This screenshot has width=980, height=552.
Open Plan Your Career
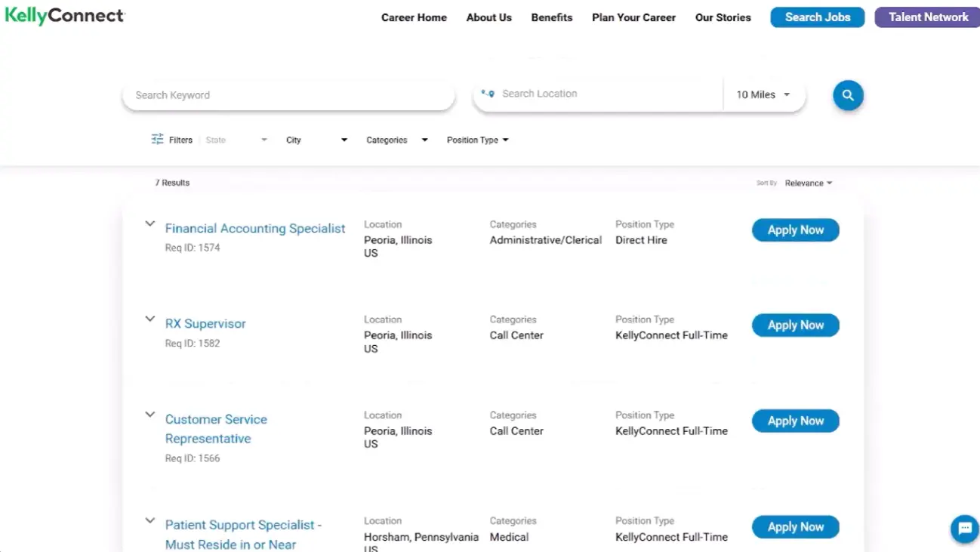pyautogui.click(x=633, y=17)
